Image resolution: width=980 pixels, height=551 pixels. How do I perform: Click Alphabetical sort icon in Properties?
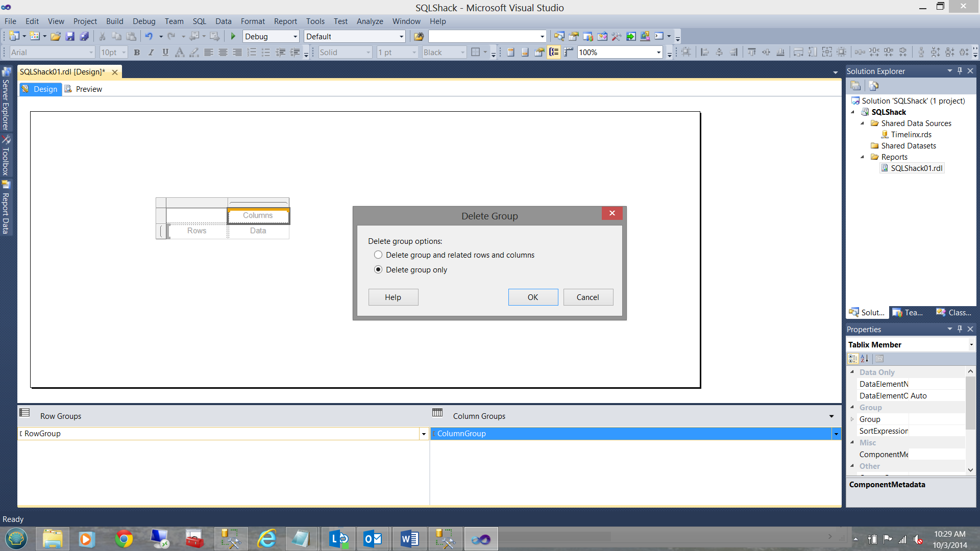tap(865, 359)
